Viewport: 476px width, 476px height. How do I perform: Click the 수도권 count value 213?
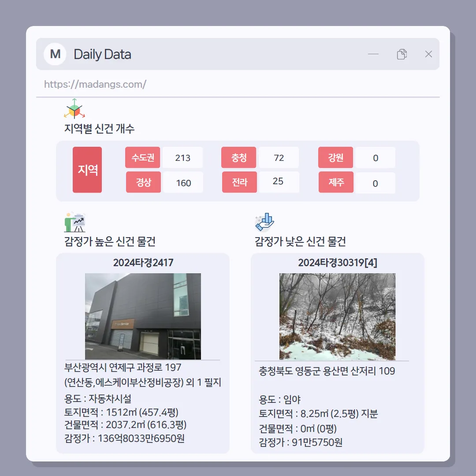tap(183, 157)
